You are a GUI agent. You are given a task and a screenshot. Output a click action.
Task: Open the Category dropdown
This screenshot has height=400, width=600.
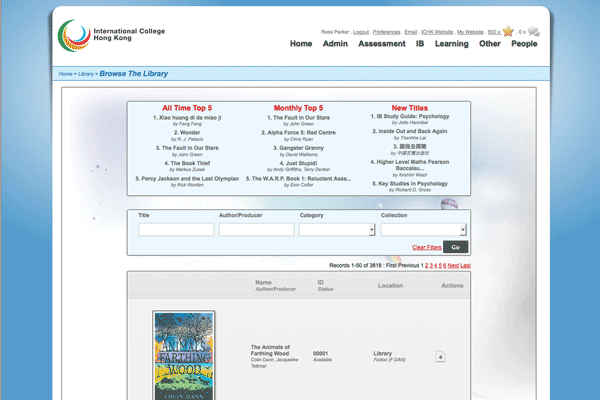click(x=336, y=229)
